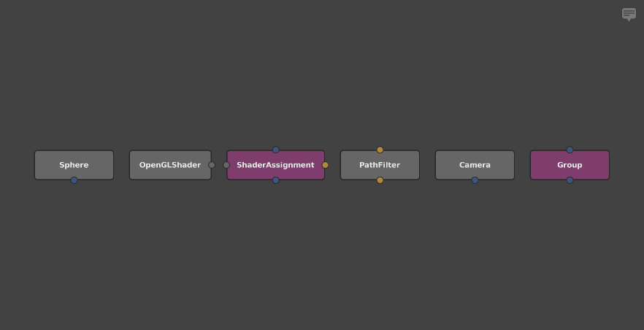Click the OpenGLShader right-side output port
The height and width of the screenshot is (330, 644).
point(212,165)
